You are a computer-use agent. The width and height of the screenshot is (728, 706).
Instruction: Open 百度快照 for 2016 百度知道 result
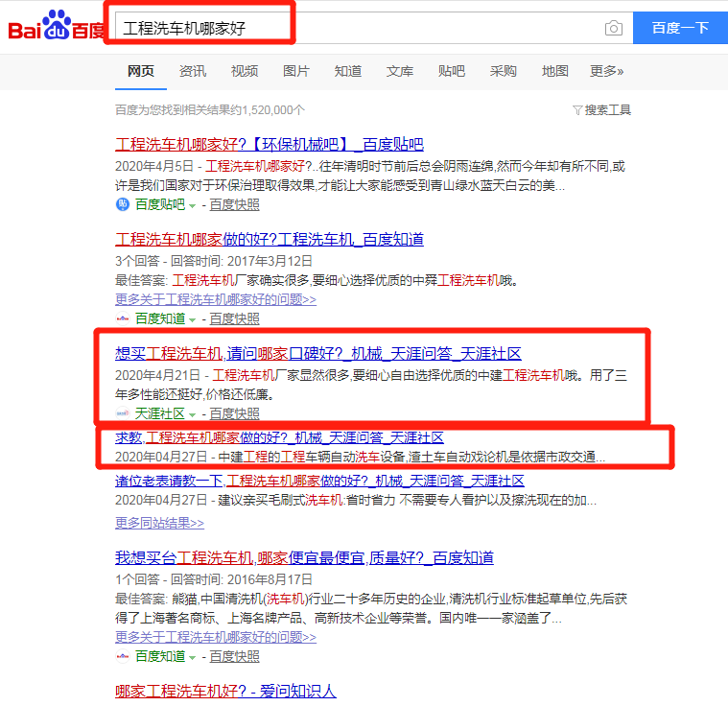(234, 656)
